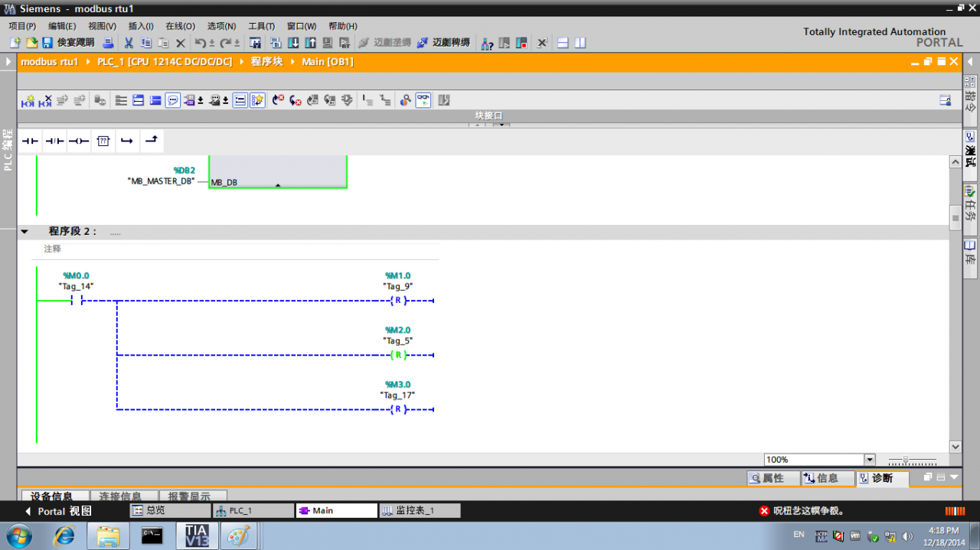Switch to PLC_1 editor in taskbar
The width and height of the screenshot is (980, 550).
pos(253,510)
